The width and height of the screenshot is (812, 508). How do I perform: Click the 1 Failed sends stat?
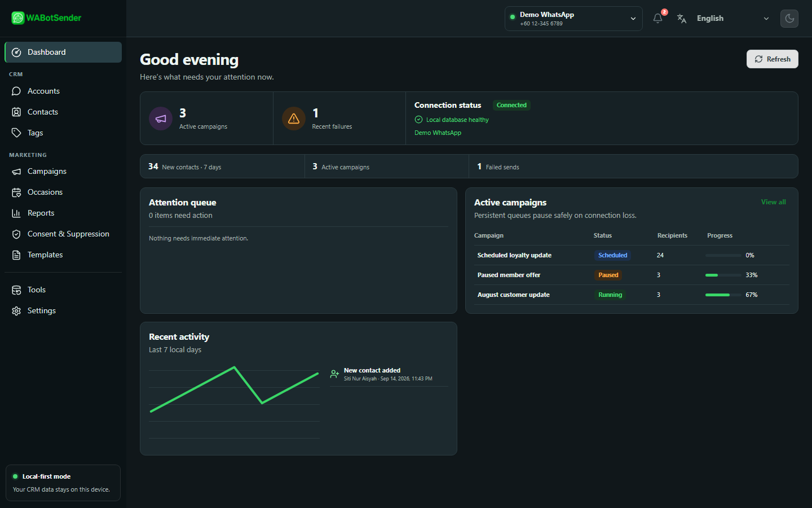point(633,167)
